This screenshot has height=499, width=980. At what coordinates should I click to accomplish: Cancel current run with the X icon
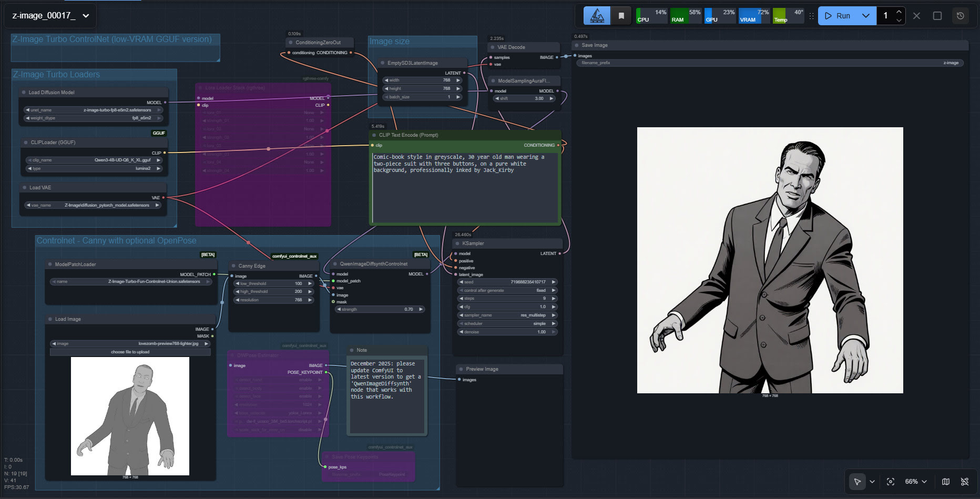point(916,16)
